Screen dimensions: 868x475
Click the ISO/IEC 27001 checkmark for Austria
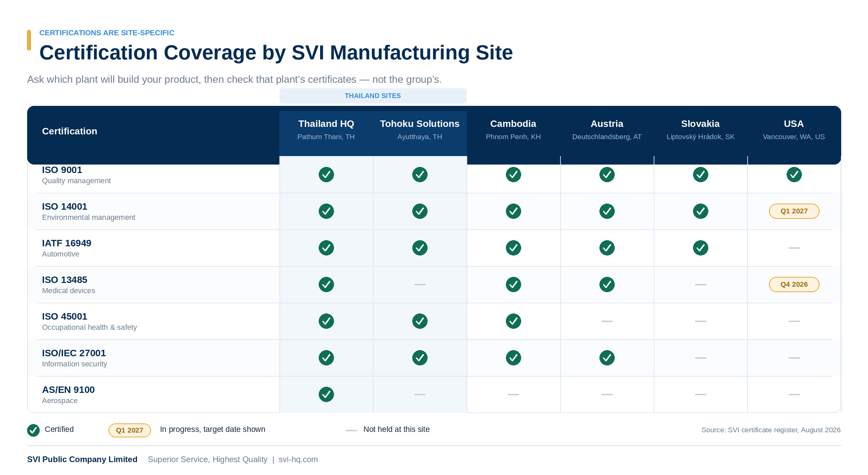click(x=607, y=358)
